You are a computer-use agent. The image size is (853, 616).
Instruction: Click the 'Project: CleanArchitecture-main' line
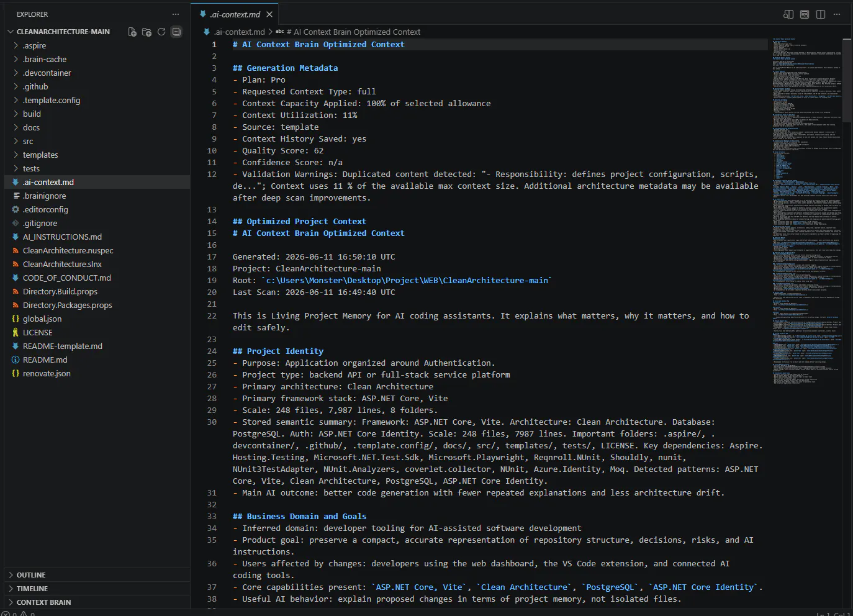[307, 269]
